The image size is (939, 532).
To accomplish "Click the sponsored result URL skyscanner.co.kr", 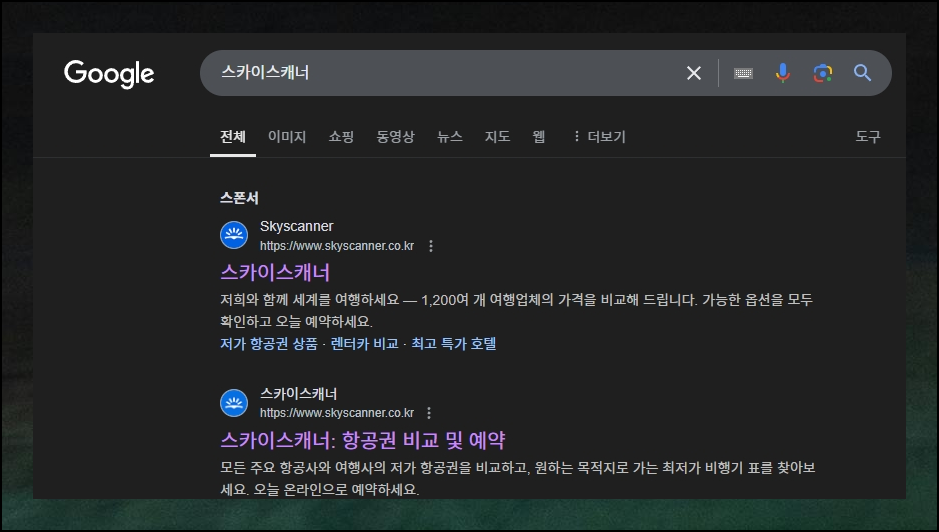I will click(x=337, y=246).
